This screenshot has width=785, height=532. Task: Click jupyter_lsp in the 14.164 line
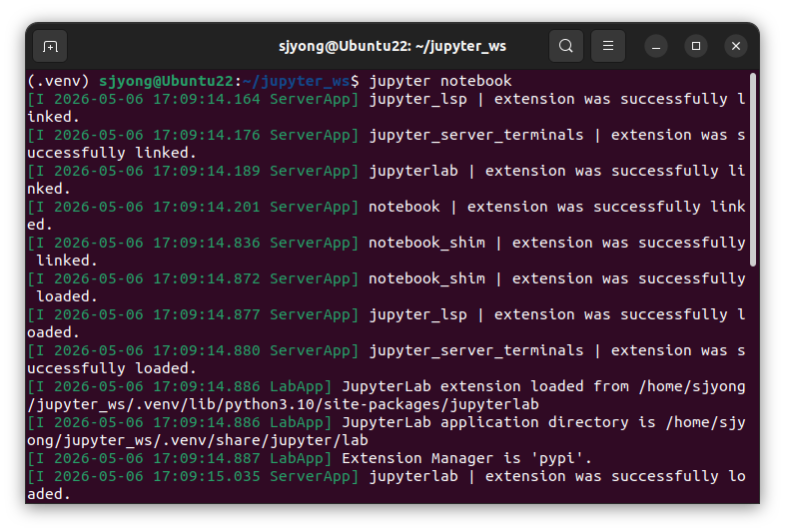(x=418, y=99)
